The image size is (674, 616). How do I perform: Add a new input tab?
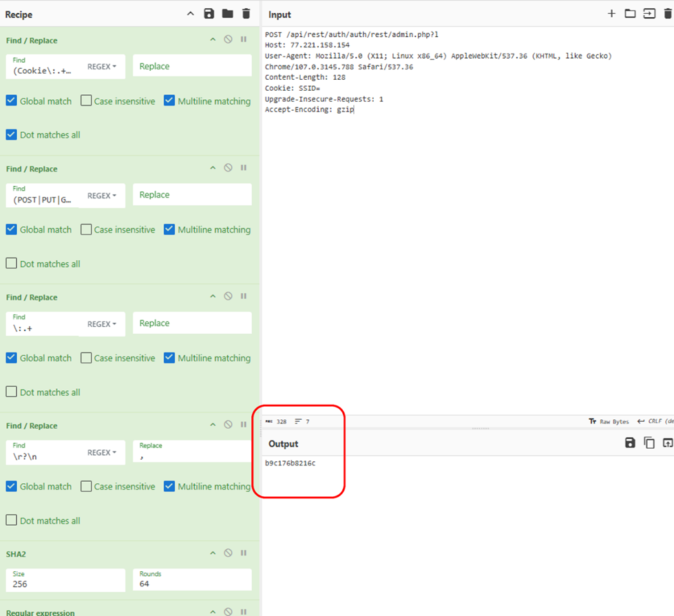(611, 14)
